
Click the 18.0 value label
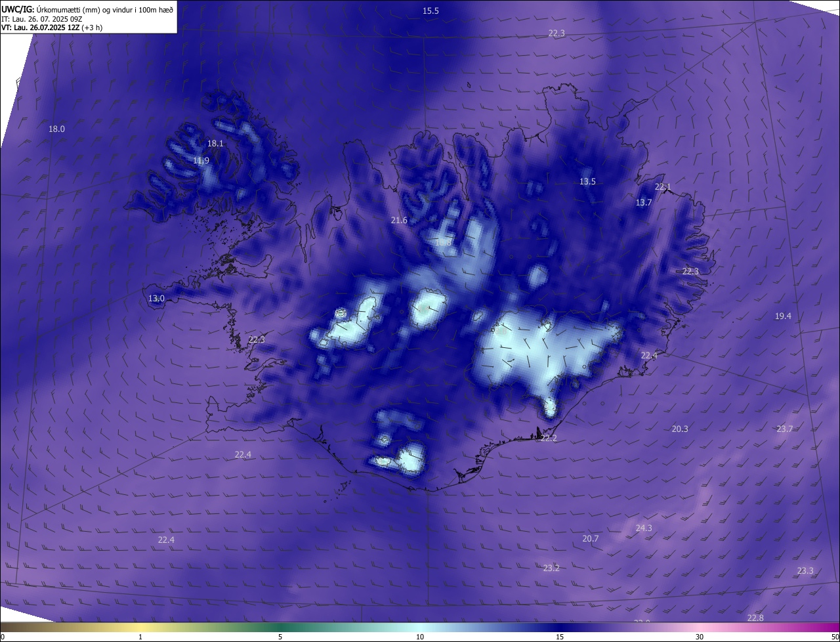[57, 129]
